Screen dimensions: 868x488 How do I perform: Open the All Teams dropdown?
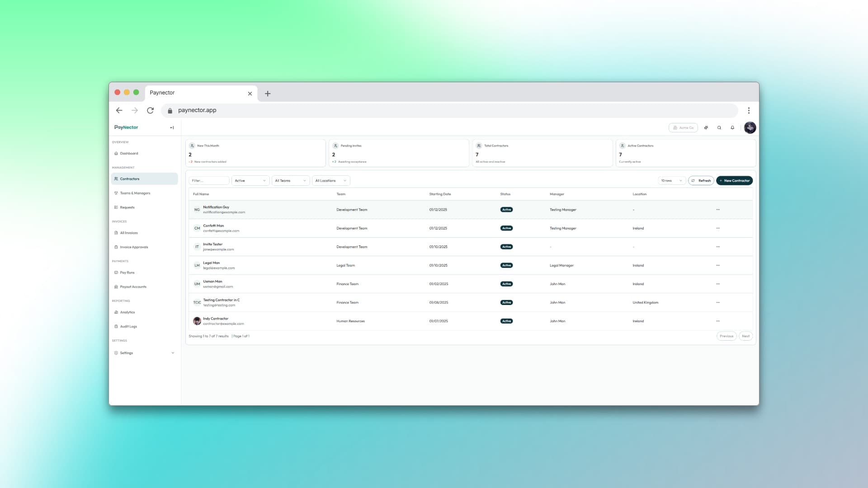coord(290,181)
